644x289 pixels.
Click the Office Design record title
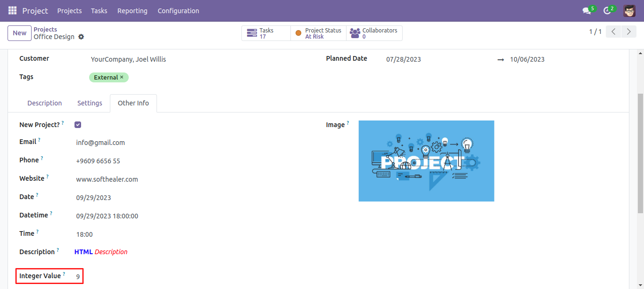pyautogui.click(x=54, y=37)
